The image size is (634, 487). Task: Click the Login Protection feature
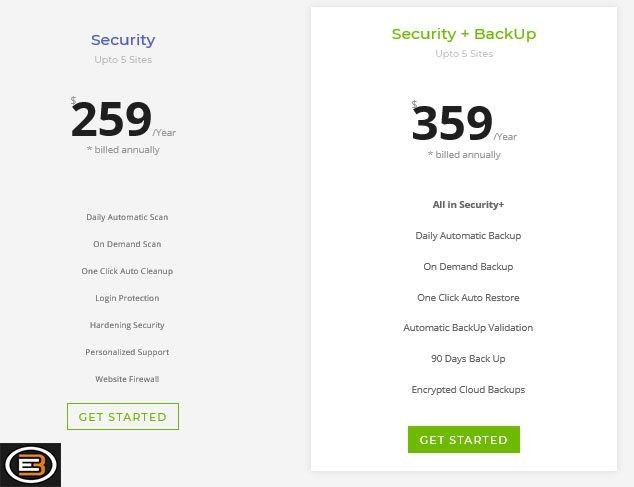pos(127,298)
